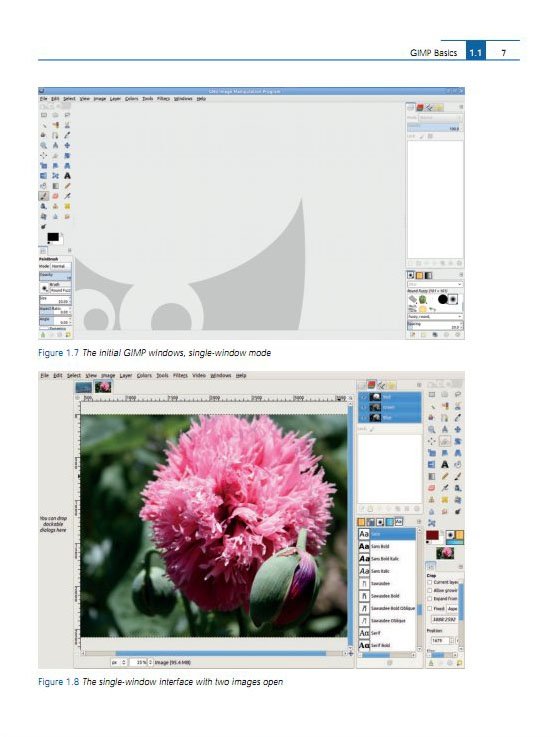This screenshot has width=557, height=737.
Task: Select the Pencil tool in Figure 1.8
Action: click(445, 476)
